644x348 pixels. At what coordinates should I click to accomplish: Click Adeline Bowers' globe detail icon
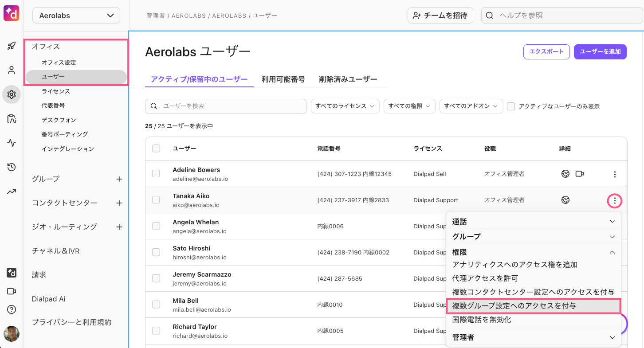click(565, 174)
